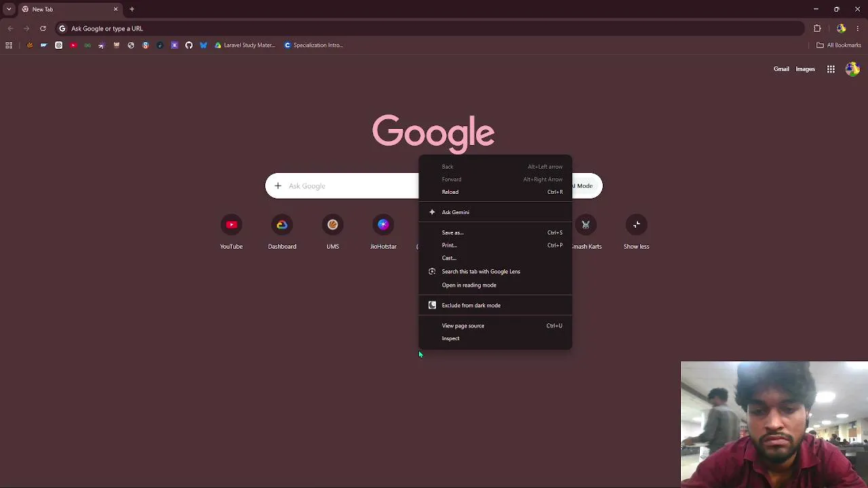Choose Open in reading mode
This screenshot has height=488, width=868.
[x=495, y=285]
